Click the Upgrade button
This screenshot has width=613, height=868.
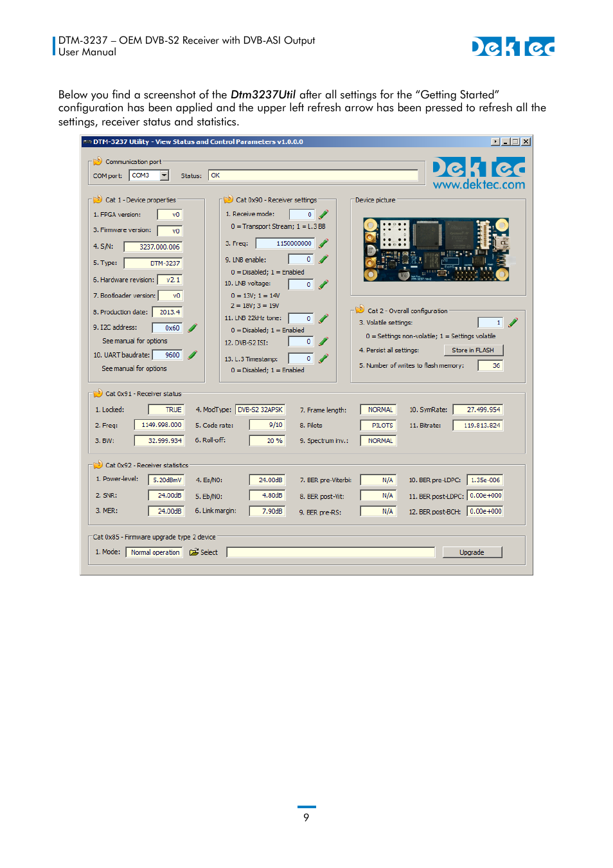(x=472, y=552)
